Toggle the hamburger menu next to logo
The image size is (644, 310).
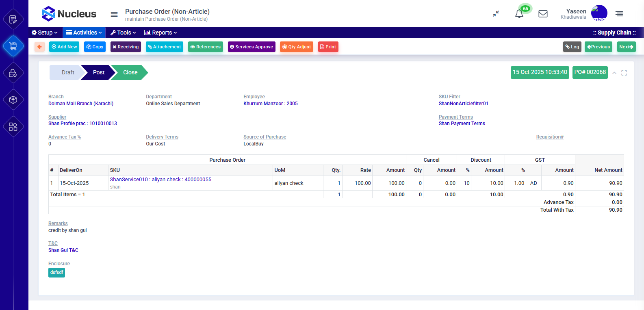coord(114,14)
